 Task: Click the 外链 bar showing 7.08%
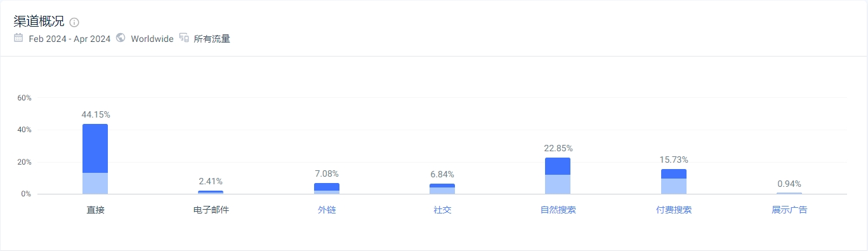[327, 188]
